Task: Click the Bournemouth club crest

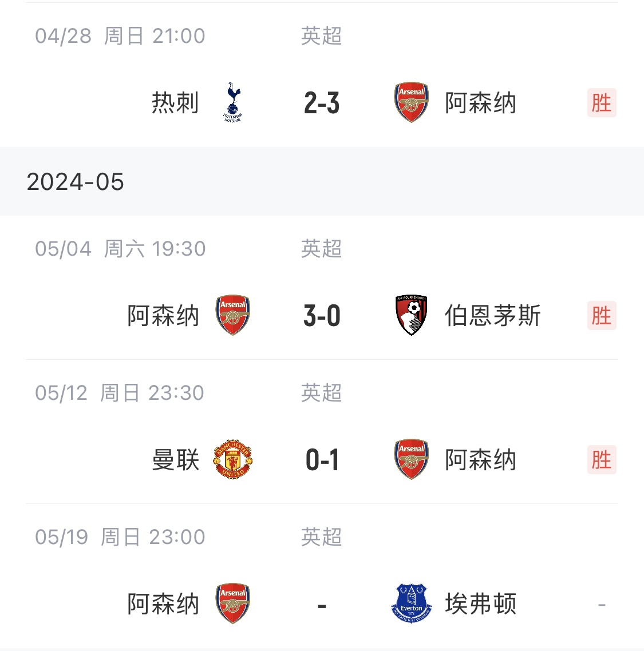Action: coord(411,315)
